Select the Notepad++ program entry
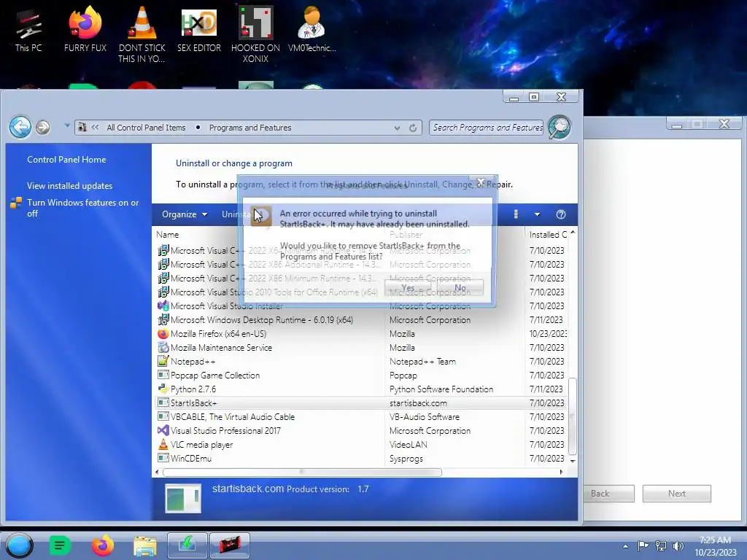The width and height of the screenshot is (747, 560). pos(361,362)
